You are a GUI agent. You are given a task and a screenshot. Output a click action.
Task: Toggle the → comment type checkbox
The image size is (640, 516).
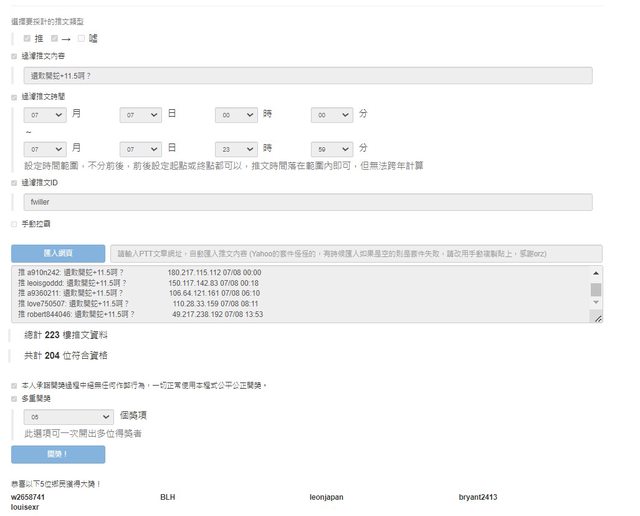pyautogui.click(x=54, y=38)
